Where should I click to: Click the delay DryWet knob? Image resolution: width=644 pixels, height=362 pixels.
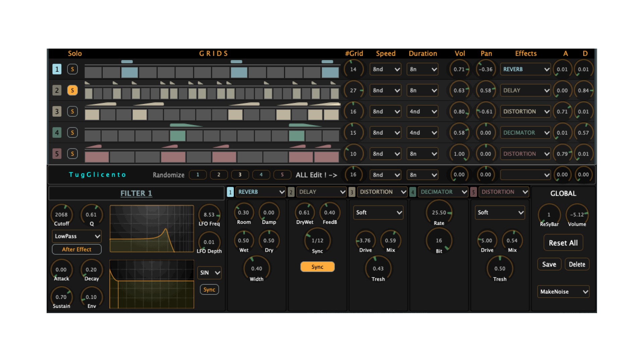point(304,213)
